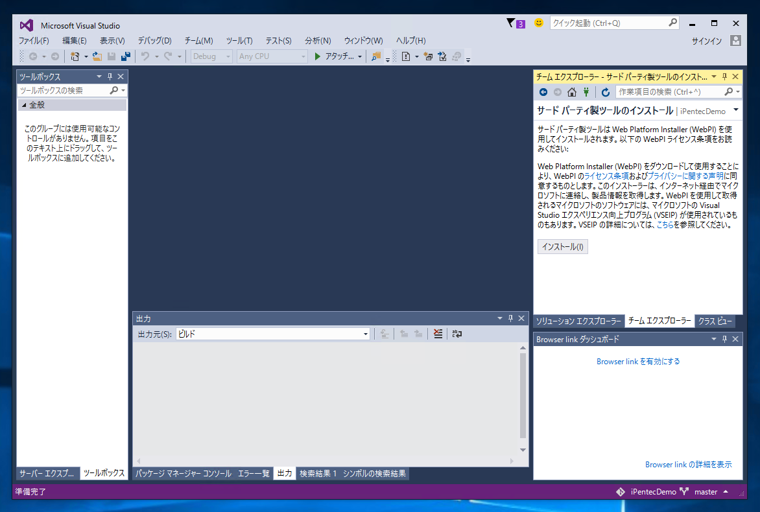760x512 pixels.
Task: Click the インストール(I) button
Action: click(562, 246)
